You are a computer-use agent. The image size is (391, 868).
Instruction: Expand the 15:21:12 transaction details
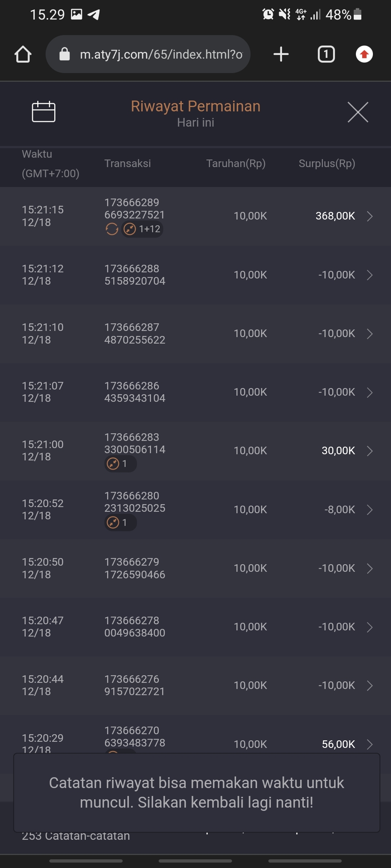tap(370, 275)
